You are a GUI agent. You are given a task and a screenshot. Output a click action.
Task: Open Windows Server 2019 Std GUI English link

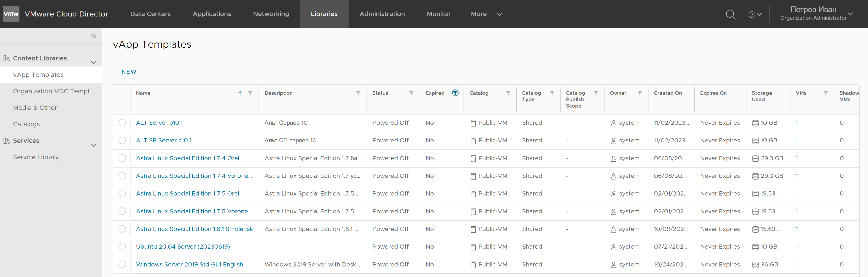coord(189,265)
